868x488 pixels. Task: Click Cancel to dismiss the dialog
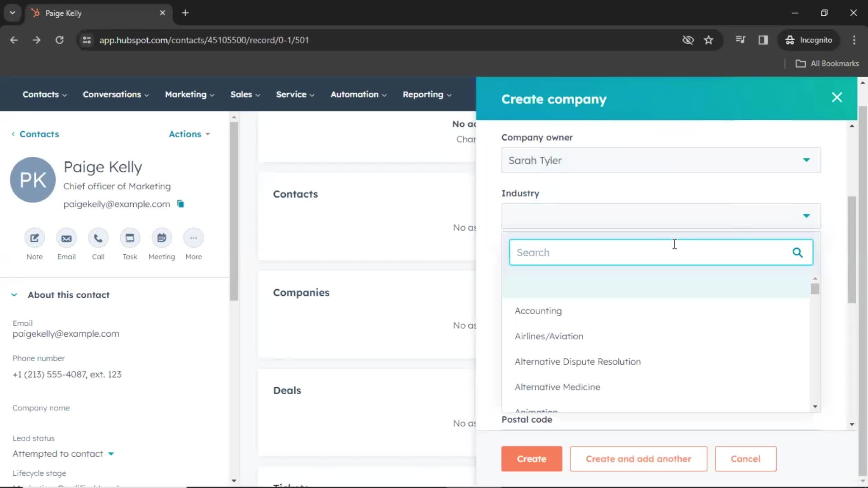(x=746, y=459)
